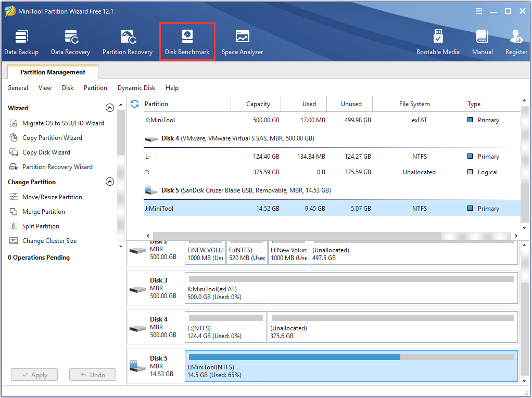
Task: Open the Partition menu
Action: (x=95, y=88)
